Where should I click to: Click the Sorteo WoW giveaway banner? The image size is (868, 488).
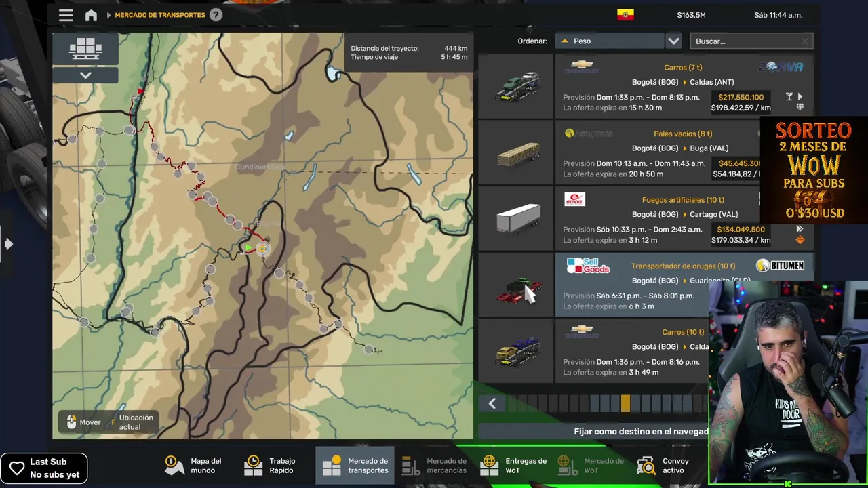[814, 171]
